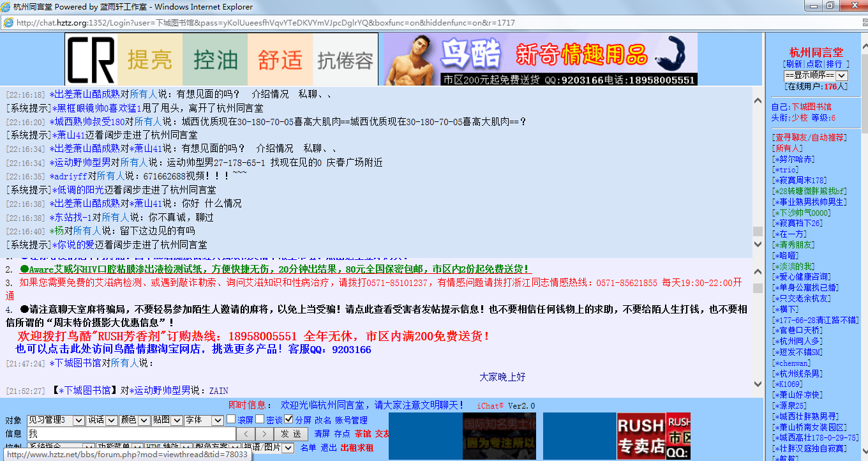Image resolution: width=868 pixels, height=461 pixels.
Task: Open the 字体 font dropdown
Action: pos(204,420)
